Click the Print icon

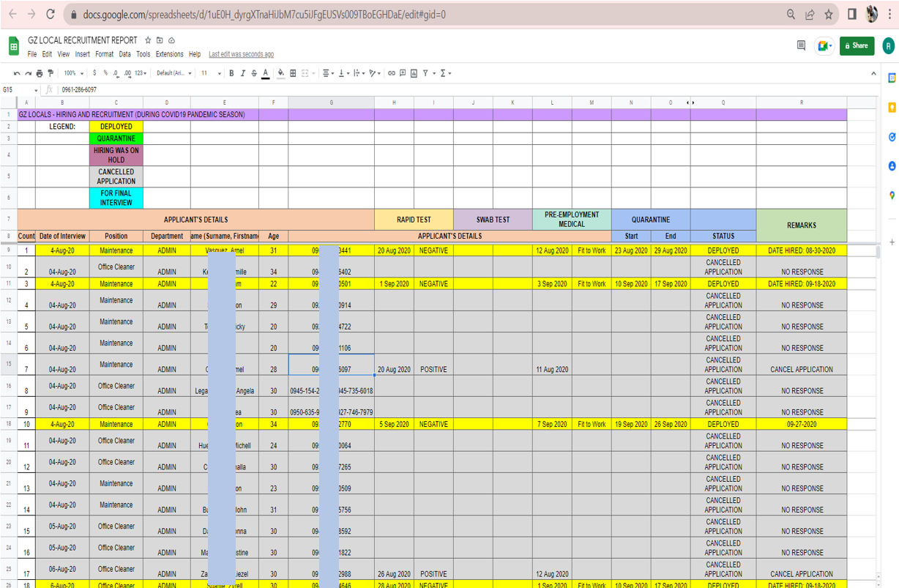pos(40,73)
